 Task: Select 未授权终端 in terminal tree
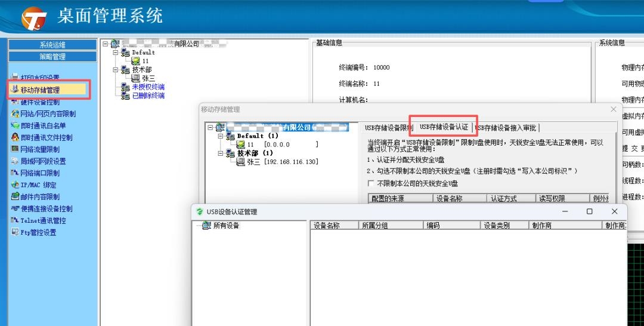click(x=148, y=87)
